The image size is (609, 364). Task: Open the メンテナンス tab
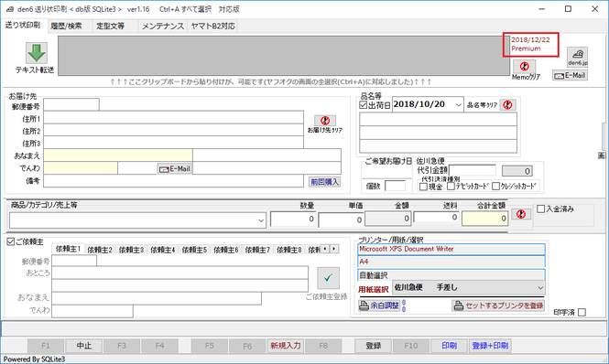pos(163,26)
